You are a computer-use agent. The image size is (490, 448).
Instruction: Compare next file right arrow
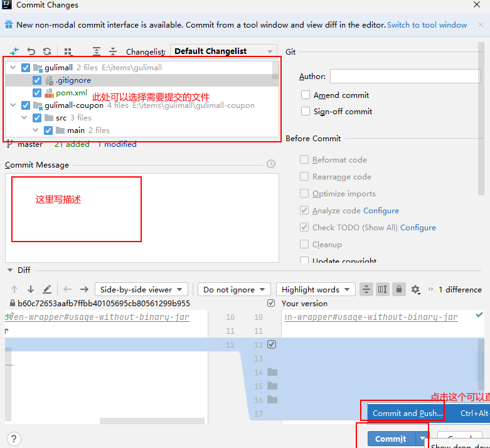[84, 289]
